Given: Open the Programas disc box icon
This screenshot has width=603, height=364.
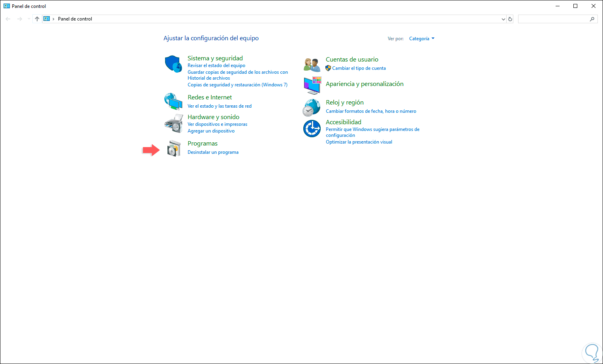Looking at the screenshot, I should [x=174, y=148].
